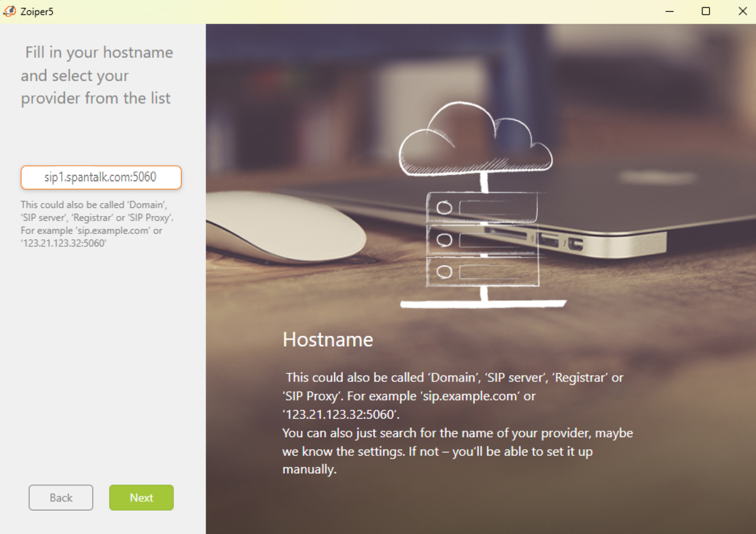Image resolution: width=756 pixels, height=534 pixels.
Task: Click the Zoiper5 logo in title bar
Action: [9, 11]
